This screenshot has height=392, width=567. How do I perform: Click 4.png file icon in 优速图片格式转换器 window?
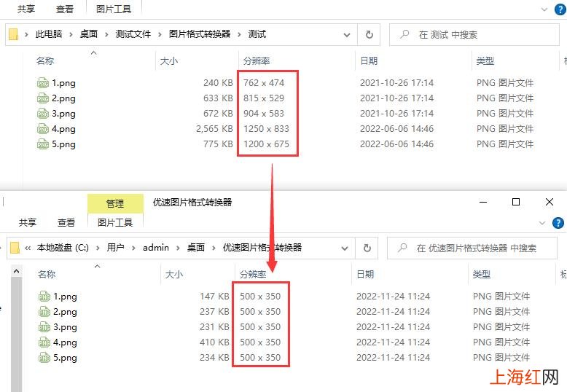pyautogui.click(x=44, y=342)
